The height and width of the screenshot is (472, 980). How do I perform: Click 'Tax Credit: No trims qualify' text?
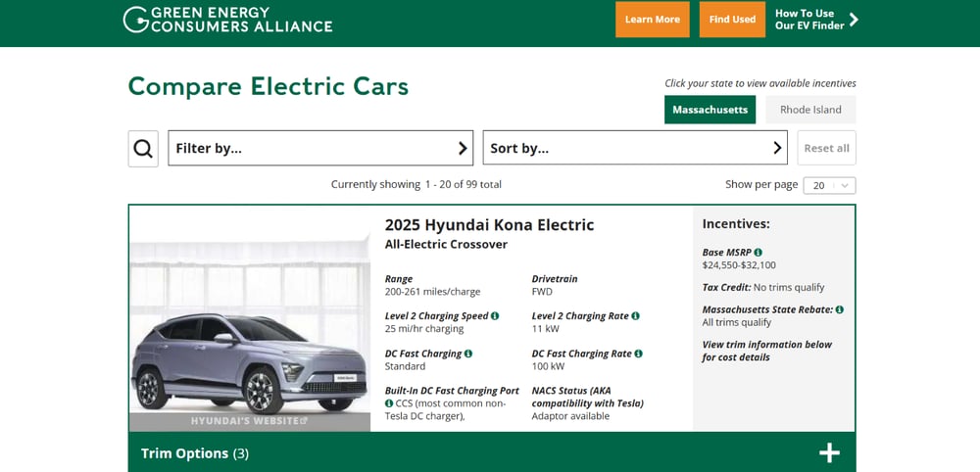(763, 288)
